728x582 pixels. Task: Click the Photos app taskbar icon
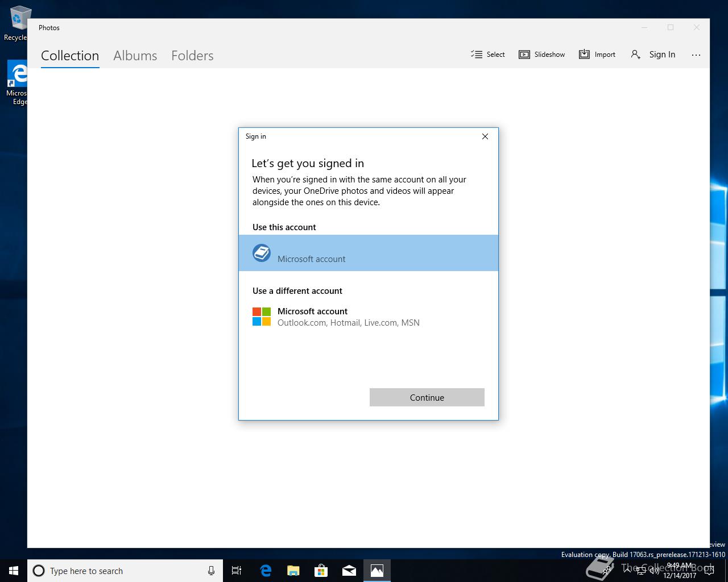tap(377, 571)
